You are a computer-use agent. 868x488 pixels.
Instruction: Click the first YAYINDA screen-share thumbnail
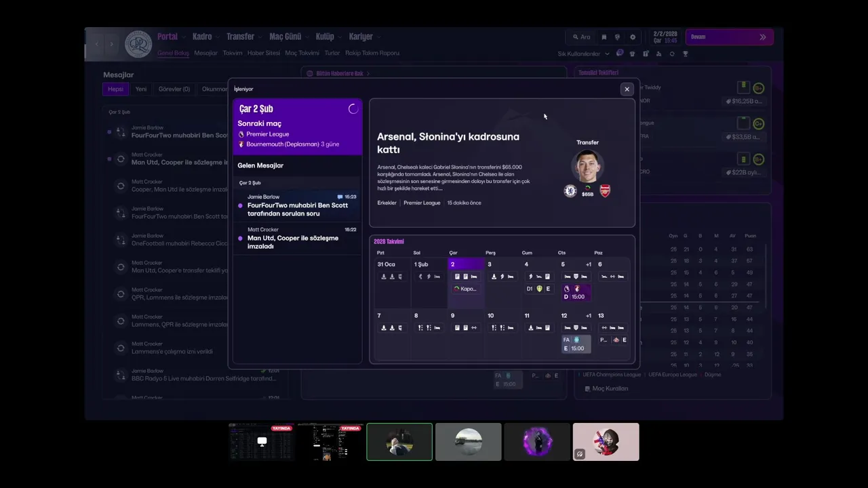pyautogui.click(x=262, y=442)
